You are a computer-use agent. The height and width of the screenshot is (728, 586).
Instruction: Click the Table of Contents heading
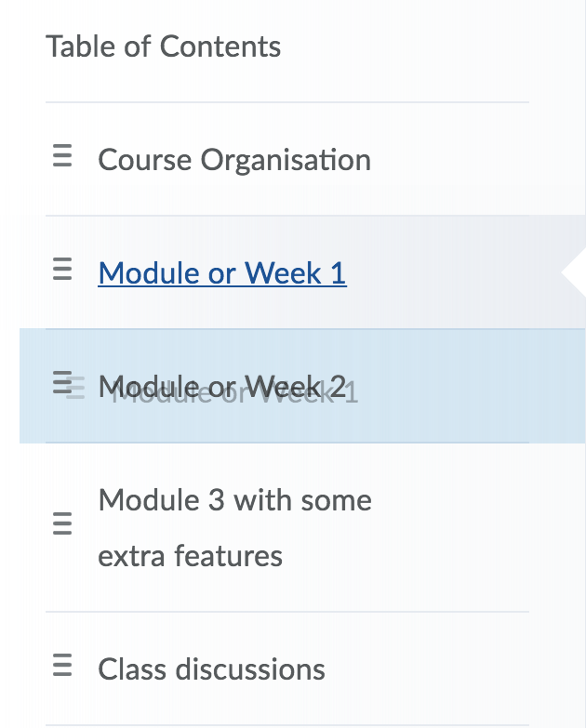click(x=164, y=46)
